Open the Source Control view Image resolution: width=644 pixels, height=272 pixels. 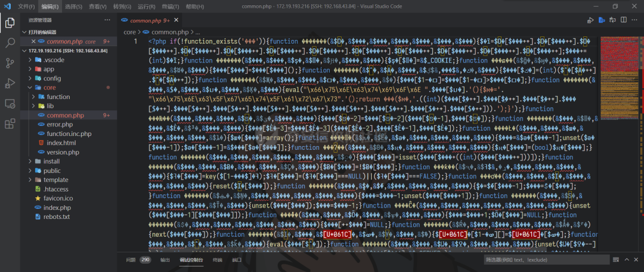10,63
